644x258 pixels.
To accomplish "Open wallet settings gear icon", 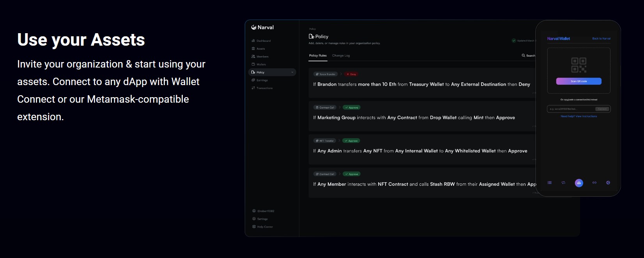I will pos(608,183).
